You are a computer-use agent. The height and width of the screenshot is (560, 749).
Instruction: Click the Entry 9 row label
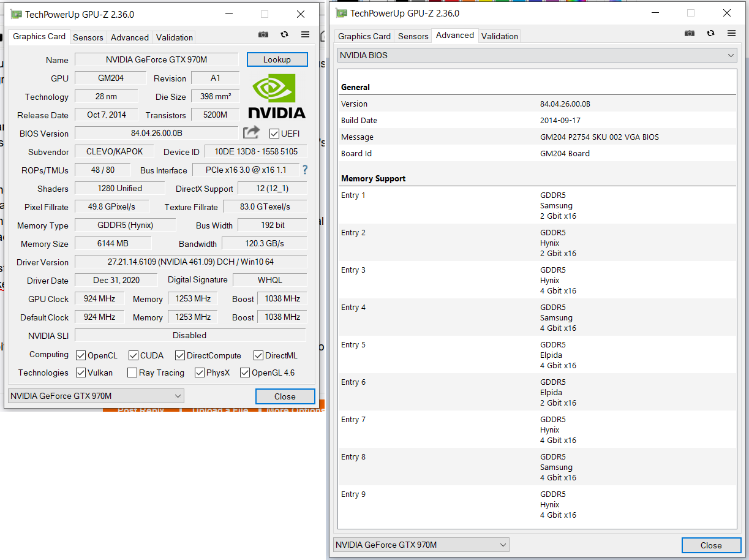(353, 494)
